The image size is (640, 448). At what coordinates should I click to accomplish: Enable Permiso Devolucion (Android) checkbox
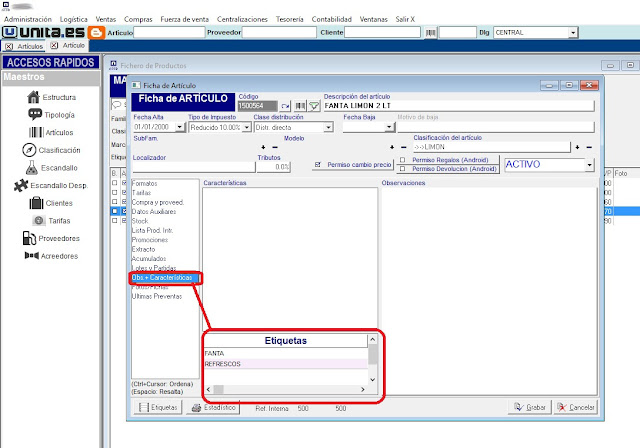pyautogui.click(x=402, y=169)
